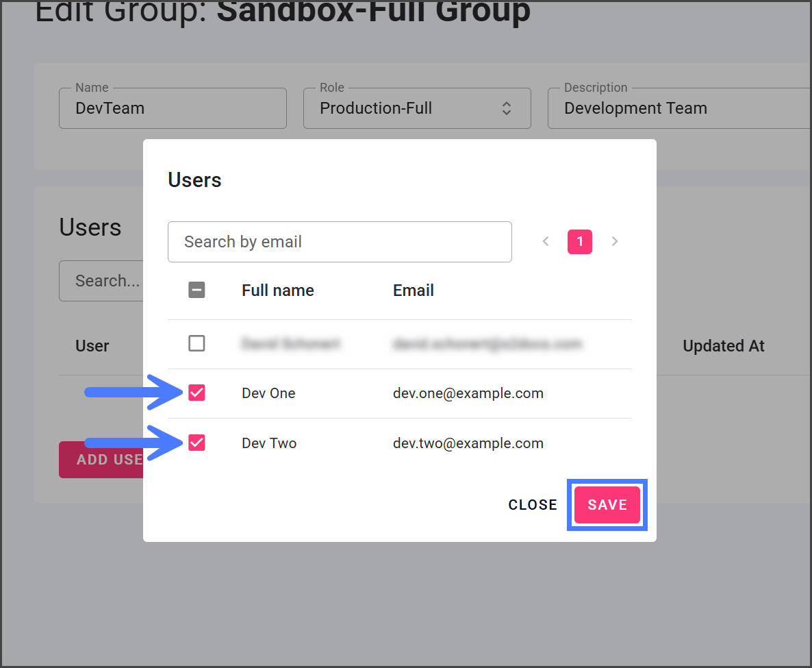Go to previous page of users
The image size is (812, 668).
546,241
